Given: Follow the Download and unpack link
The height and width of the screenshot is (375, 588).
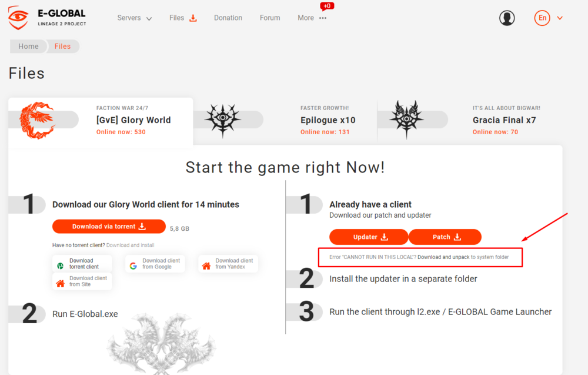Looking at the screenshot, I should (443, 257).
